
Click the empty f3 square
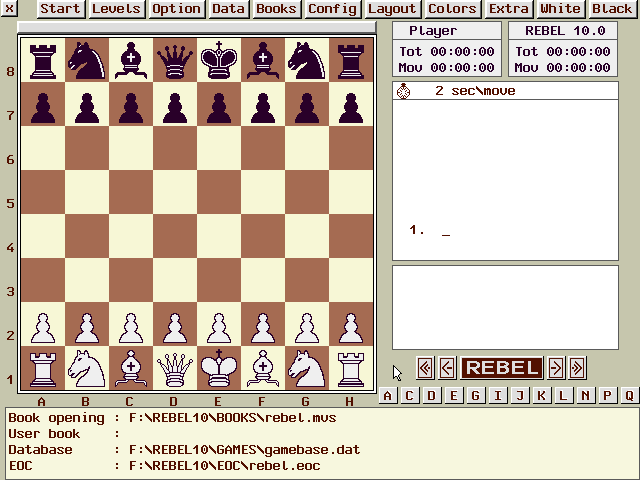263,280
